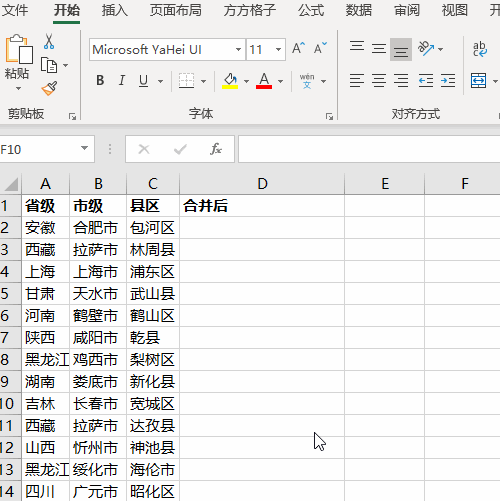The height and width of the screenshot is (501, 500).
Task: Apply top vertical alignment
Action: coord(357,46)
